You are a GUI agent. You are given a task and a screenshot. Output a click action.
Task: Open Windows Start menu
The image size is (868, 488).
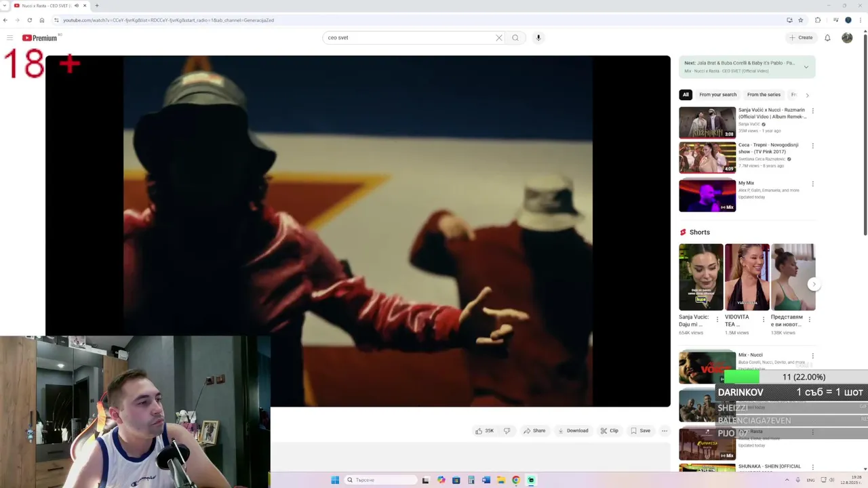[x=335, y=480]
